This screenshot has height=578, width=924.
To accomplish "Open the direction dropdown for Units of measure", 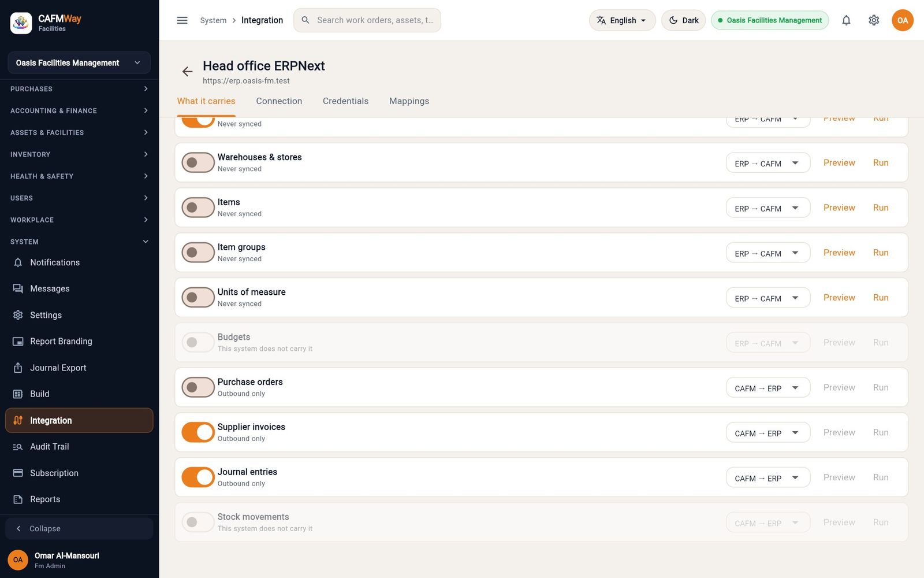I will [x=767, y=298].
